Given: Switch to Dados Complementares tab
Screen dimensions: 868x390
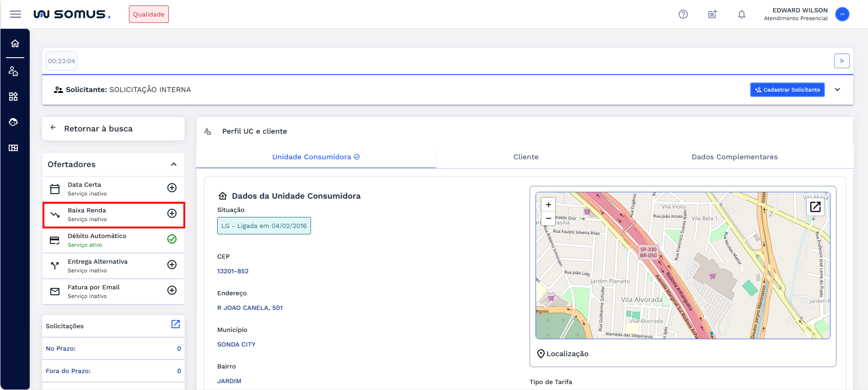Looking at the screenshot, I should tap(734, 157).
